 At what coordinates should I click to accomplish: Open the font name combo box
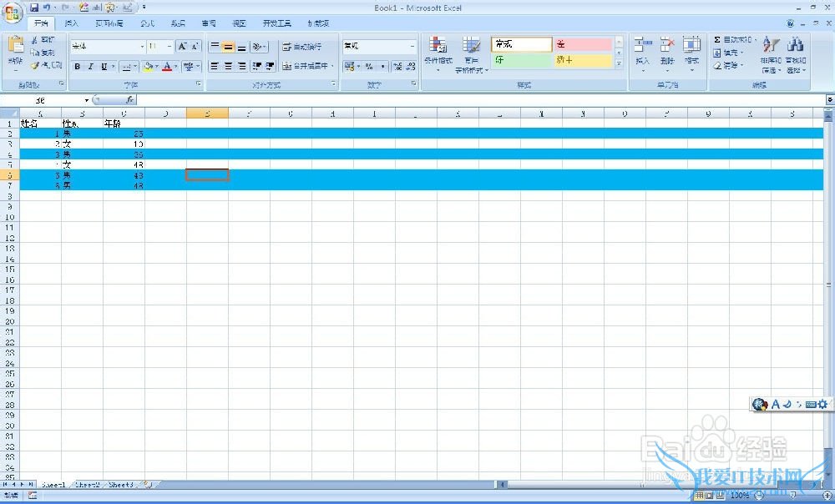coord(108,47)
